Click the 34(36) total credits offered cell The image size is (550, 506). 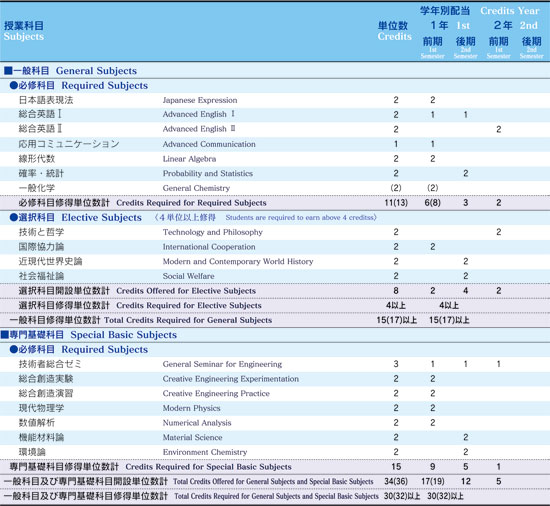[396, 481]
